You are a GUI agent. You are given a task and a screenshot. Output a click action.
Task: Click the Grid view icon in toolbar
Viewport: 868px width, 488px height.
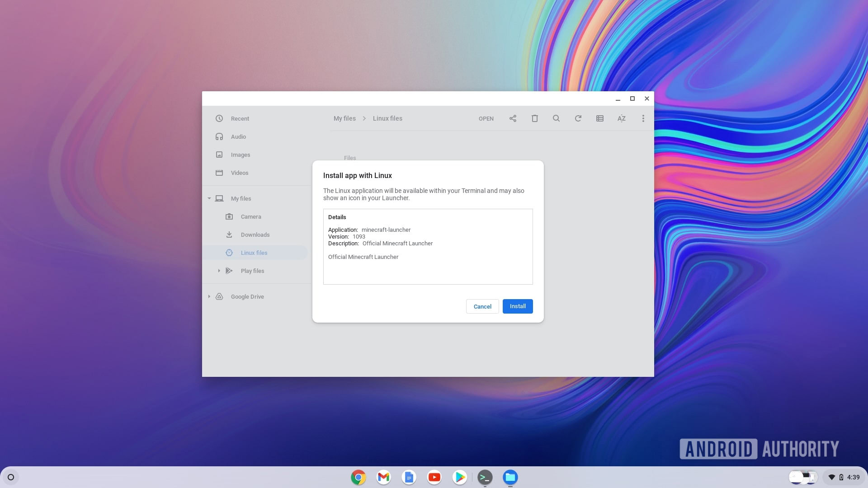pos(600,118)
